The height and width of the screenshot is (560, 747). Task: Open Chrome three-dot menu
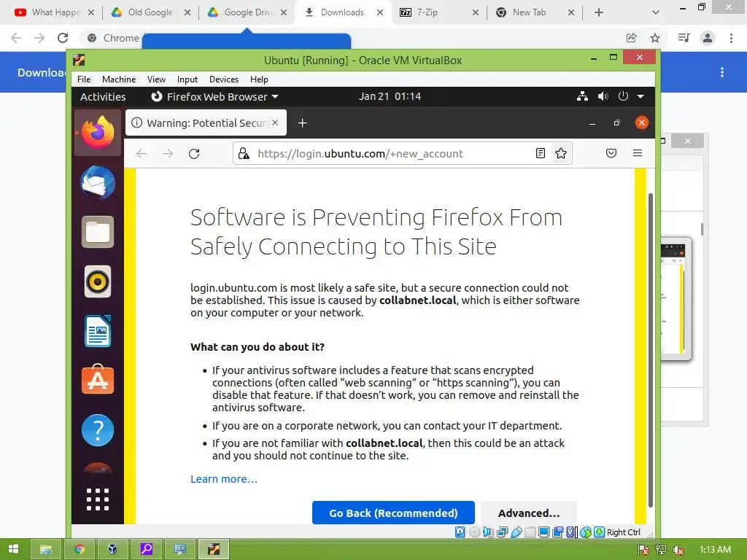(x=731, y=38)
